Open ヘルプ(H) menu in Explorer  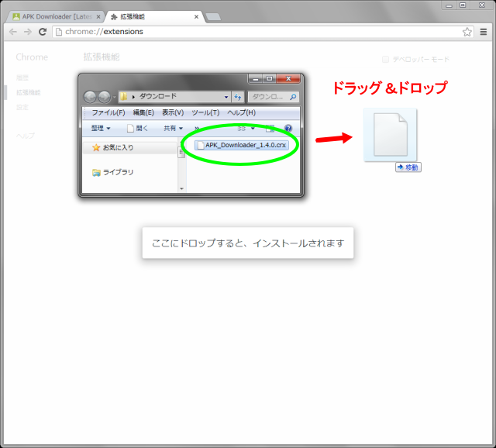click(x=241, y=112)
